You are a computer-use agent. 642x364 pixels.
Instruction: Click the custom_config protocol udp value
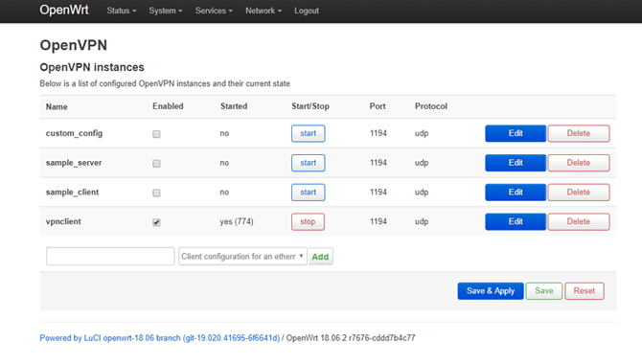(x=422, y=133)
